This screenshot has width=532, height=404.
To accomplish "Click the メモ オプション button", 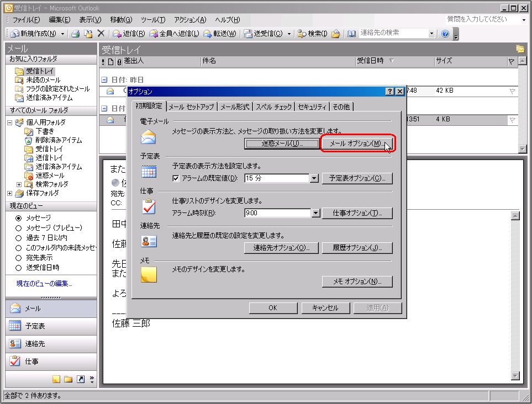I will pos(357,281).
